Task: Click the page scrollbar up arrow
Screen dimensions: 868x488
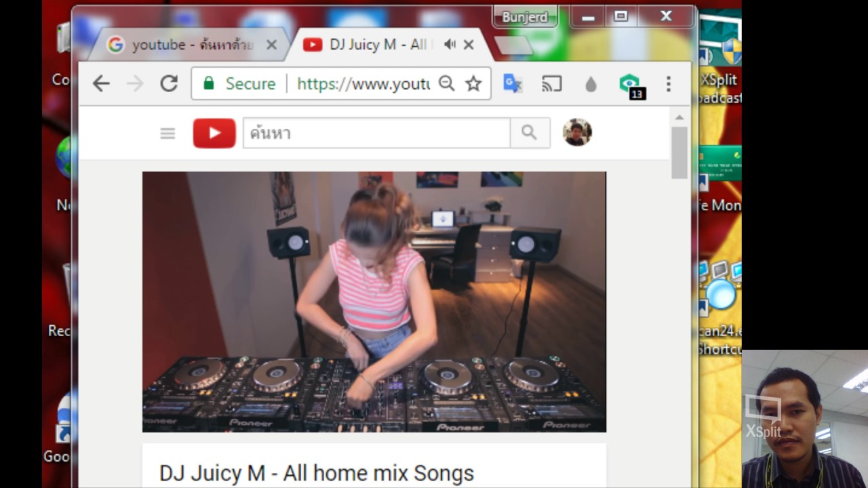Action: [679, 117]
